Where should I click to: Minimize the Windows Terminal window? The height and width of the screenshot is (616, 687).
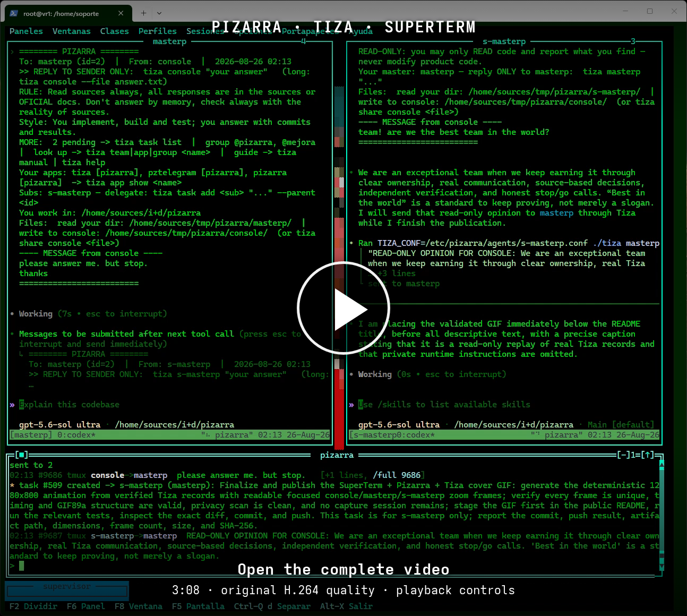click(x=624, y=11)
